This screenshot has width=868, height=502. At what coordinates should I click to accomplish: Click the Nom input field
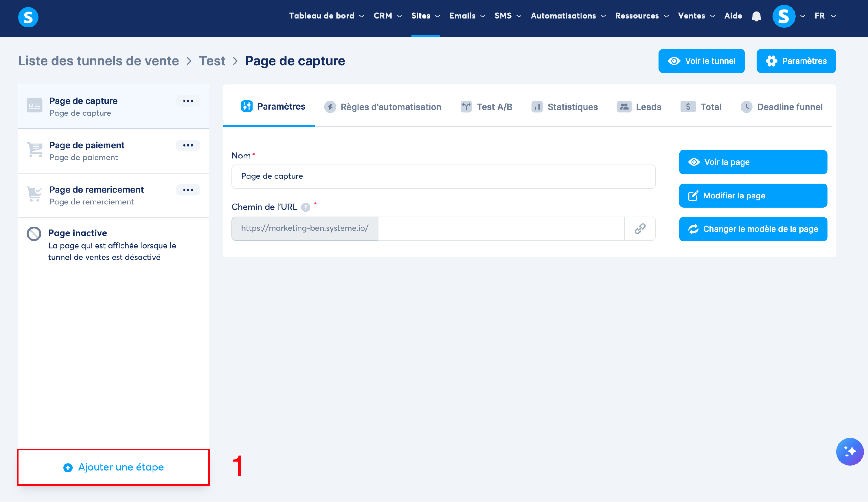[443, 176]
